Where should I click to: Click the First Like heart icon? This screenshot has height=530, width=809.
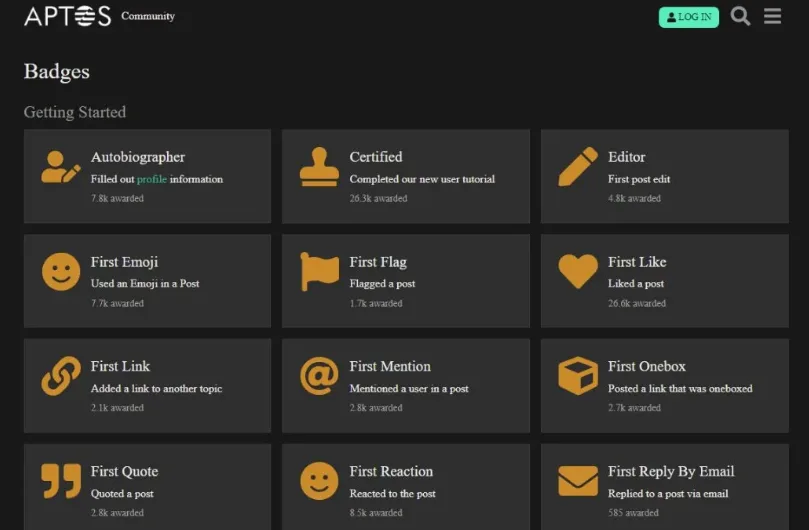pos(578,271)
